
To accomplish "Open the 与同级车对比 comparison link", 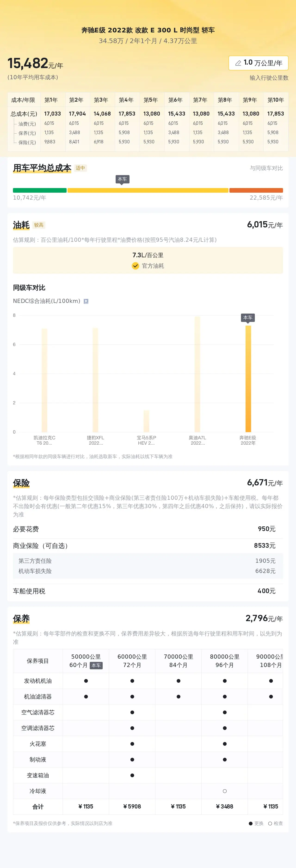I will 266,168.
